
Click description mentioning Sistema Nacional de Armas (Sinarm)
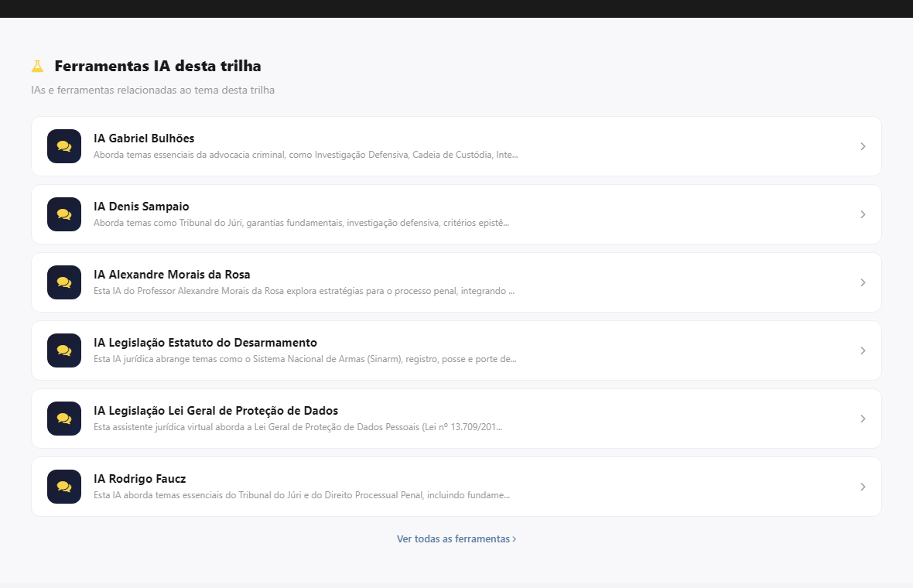(x=305, y=359)
